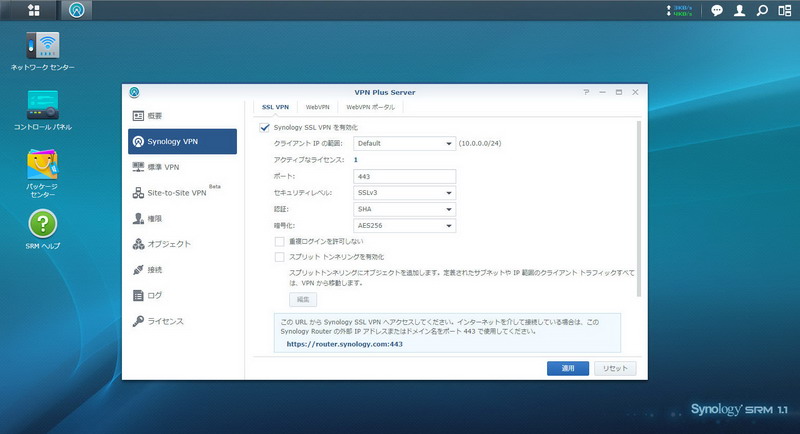
Task: Open 標準 VPN in the sidebar
Action: coord(182,167)
